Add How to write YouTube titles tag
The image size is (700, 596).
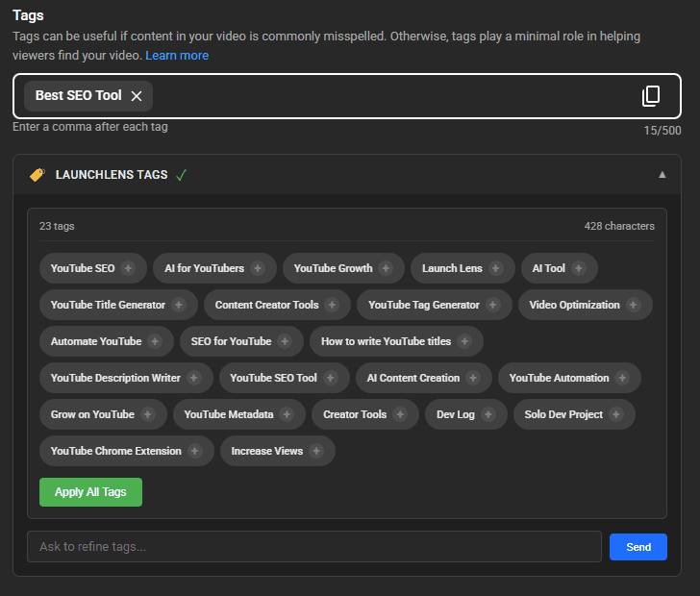[464, 341]
